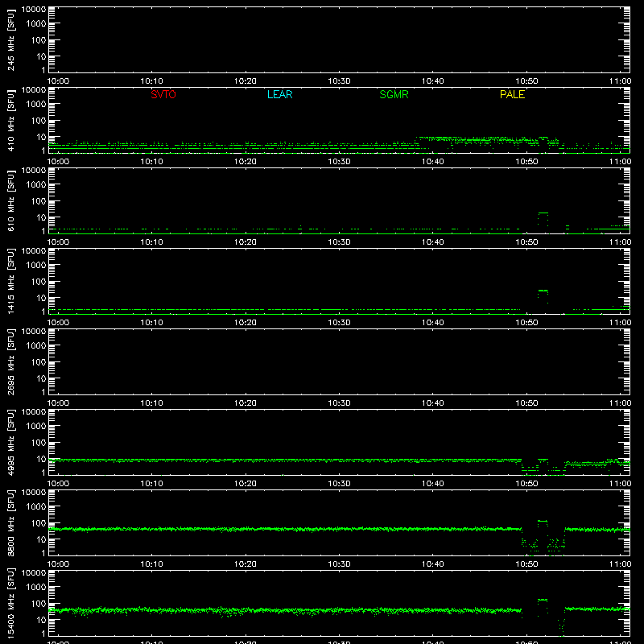Click the 10:00 tick label under 8800 MHz plot
This screenshot has height=644, width=644.
click(x=58, y=564)
